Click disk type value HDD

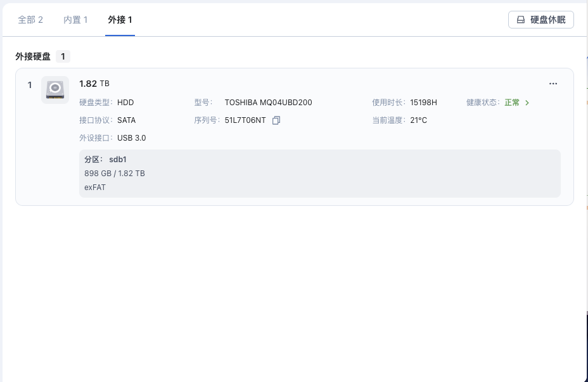pos(125,103)
